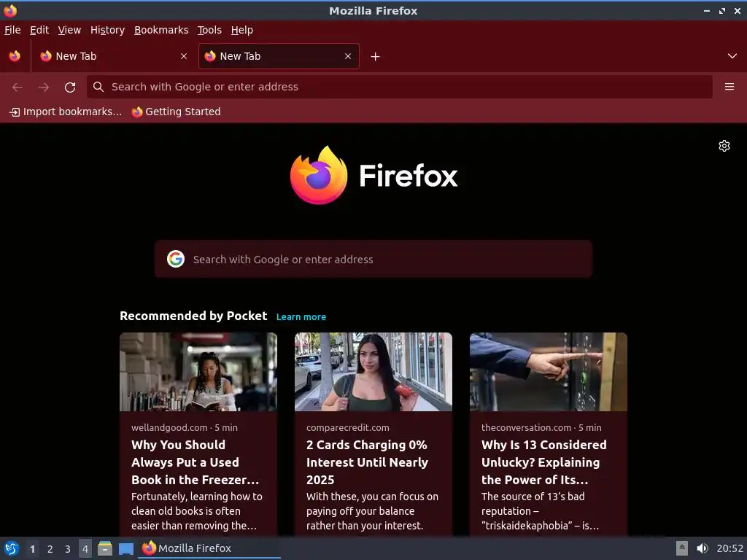
Task: Open the Help menu
Action: (x=241, y=30)
